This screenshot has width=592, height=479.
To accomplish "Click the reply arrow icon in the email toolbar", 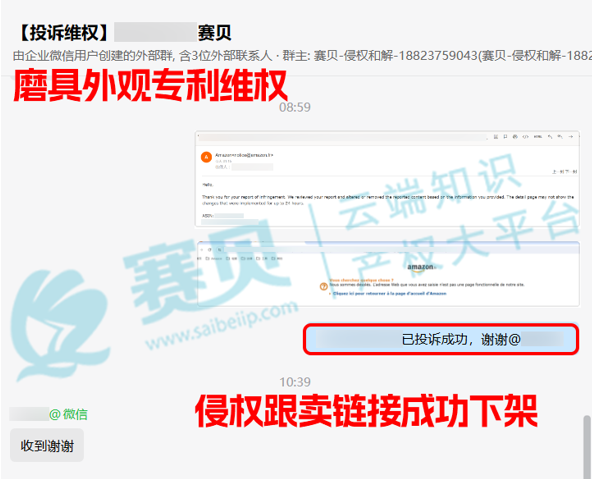I will [x=550, y=137].
